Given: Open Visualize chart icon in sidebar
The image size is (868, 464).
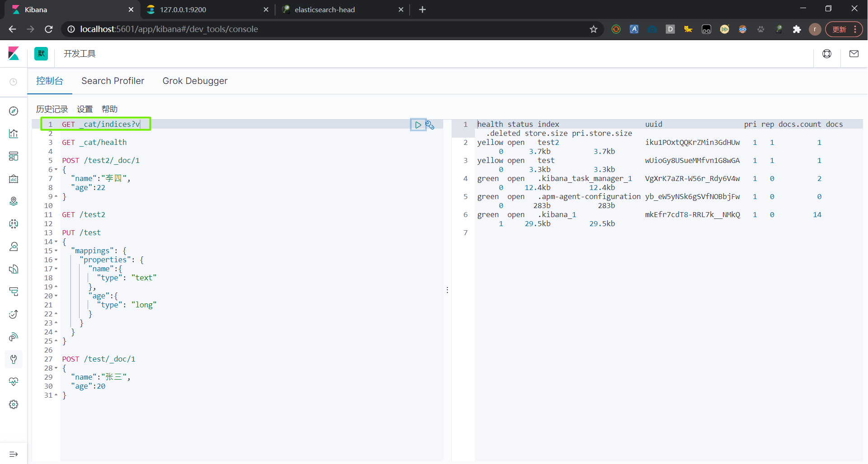Looking at the screenshot, I should tap(14, 134).
